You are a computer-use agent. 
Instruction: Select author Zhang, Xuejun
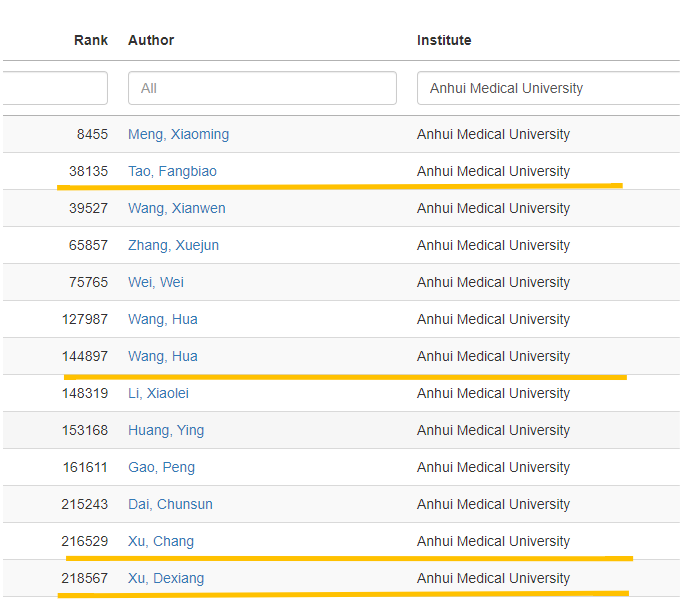[x=173, y=245]
